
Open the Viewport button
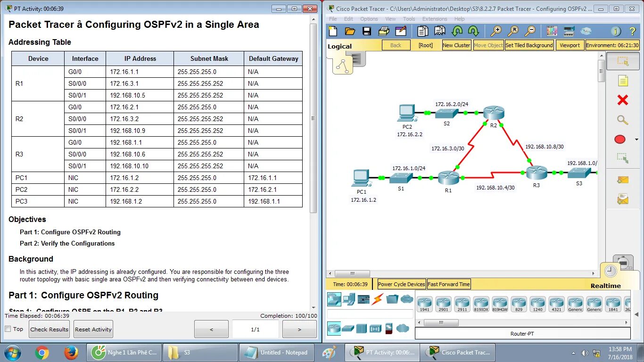pos(570,45)
